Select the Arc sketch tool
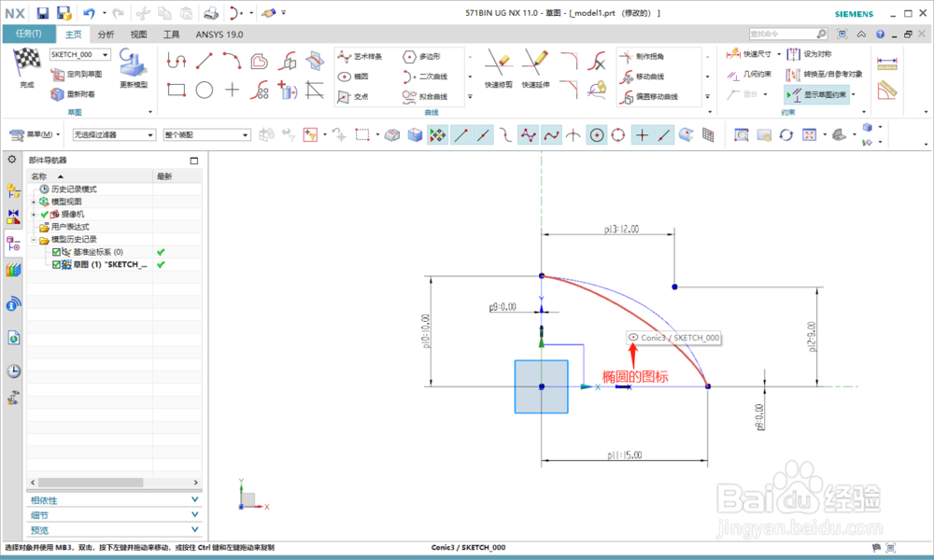 (x=232, y=60)
